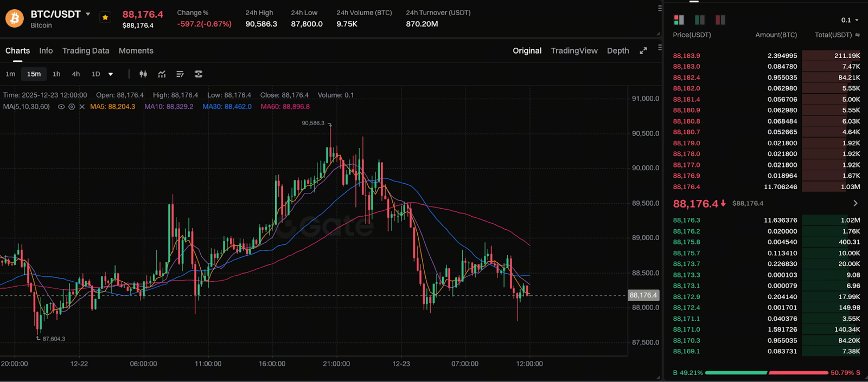The width and height of the screenshot is (868, 382).
Task: Switch to the TradingView chart view
Action: [x=574, y=50]
